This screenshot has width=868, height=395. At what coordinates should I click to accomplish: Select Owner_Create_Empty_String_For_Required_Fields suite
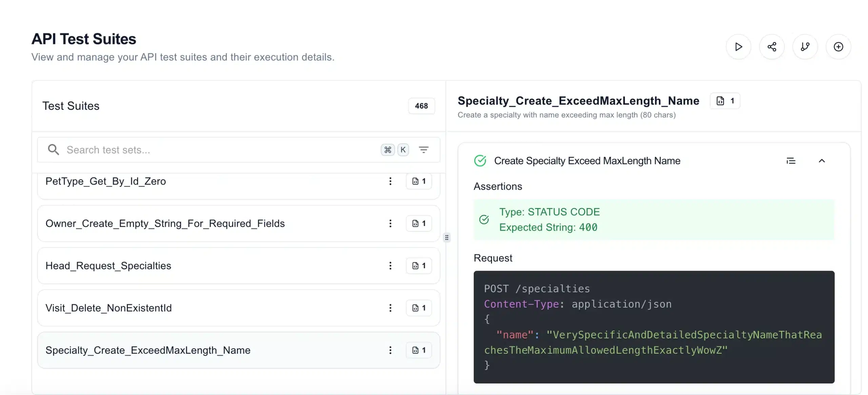click(x=238, y=223)
